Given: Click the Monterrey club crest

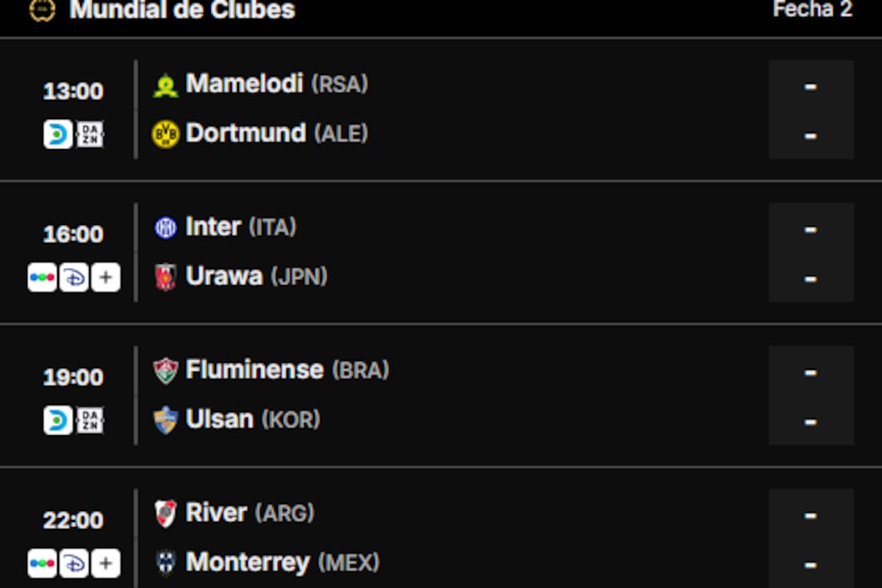Looking at the screenshot, I should 166,562.
